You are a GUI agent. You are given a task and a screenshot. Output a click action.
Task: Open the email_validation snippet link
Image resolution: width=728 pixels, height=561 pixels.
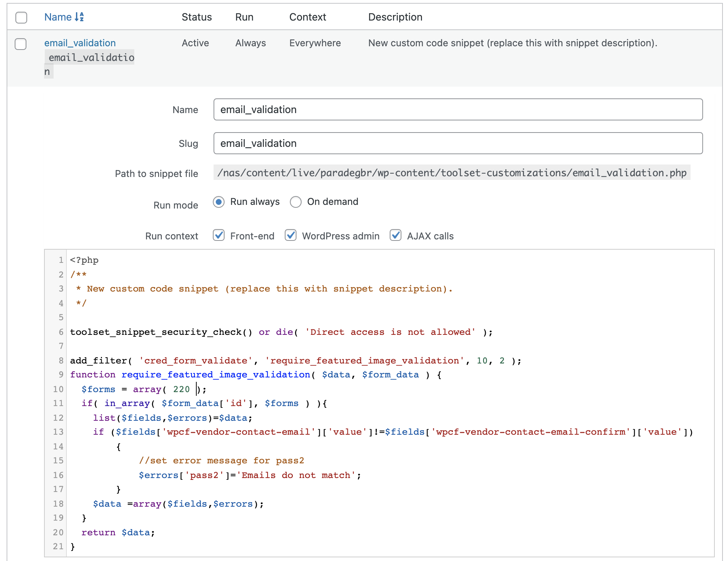point(80,43)
